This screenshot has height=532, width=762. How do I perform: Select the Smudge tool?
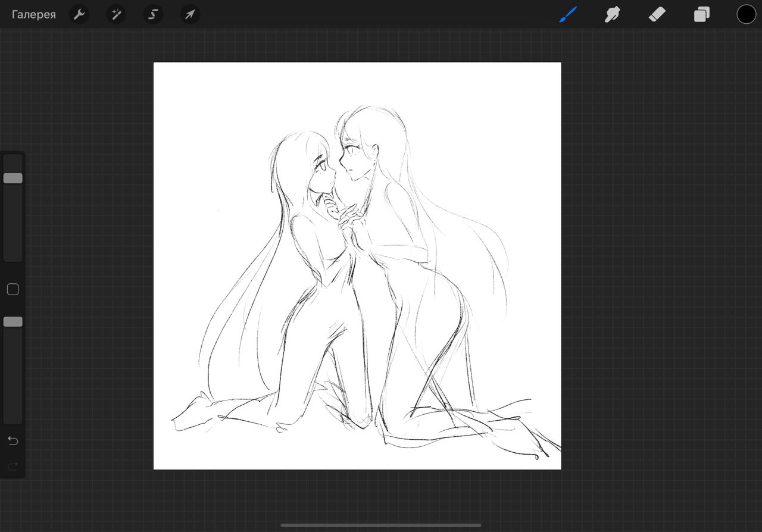tap(612, 14)
